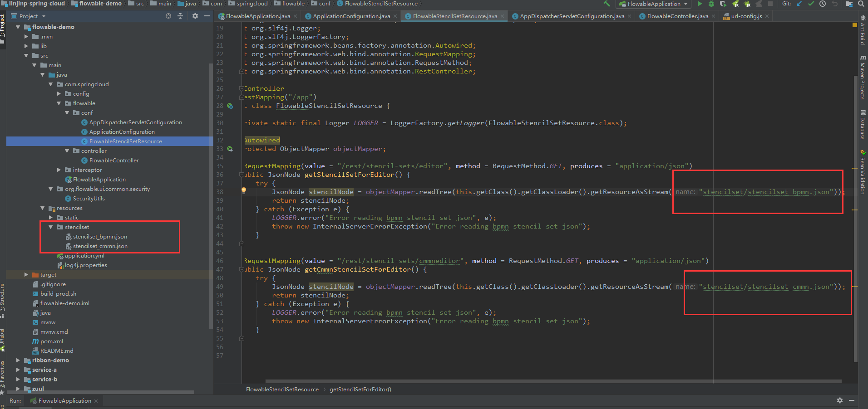Run with JRebel rocket icon
868x409 pixels.
[x=735, y=4]
